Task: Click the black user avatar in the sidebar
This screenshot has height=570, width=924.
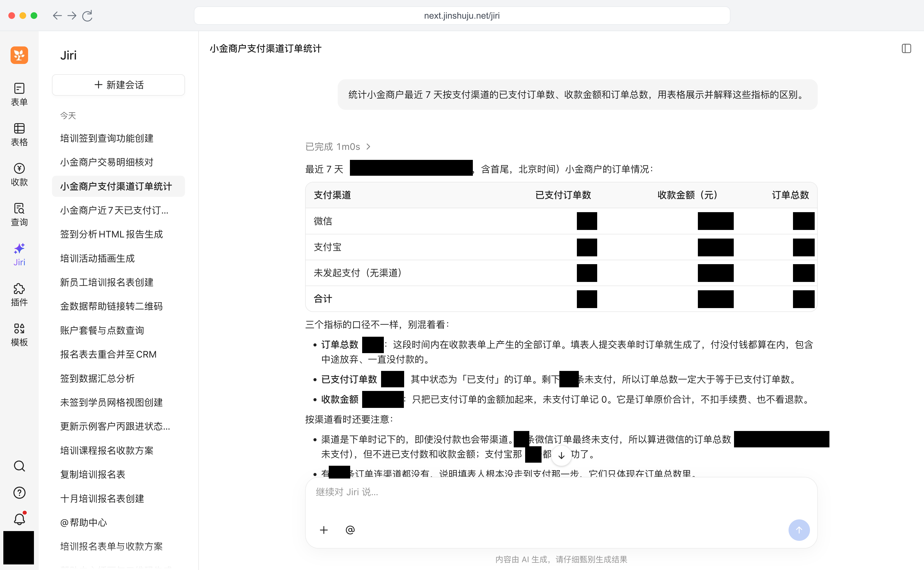Action: tap(18, 547)
